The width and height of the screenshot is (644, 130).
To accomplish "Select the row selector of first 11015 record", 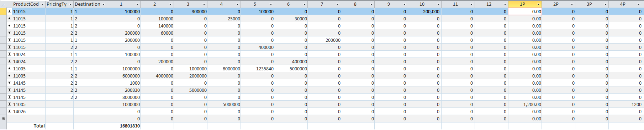I will click(x=4, y=11).
